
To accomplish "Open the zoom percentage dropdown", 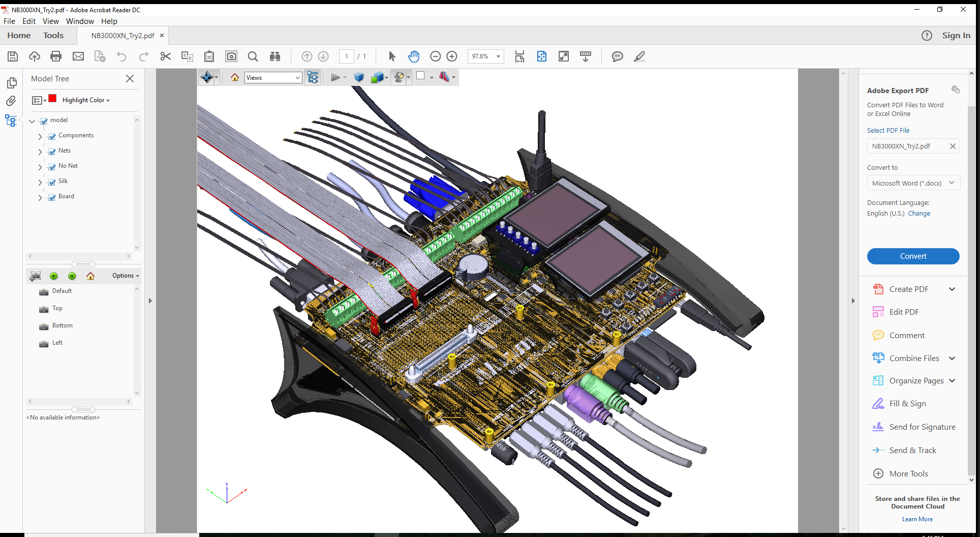I will [x=499, y=56].
